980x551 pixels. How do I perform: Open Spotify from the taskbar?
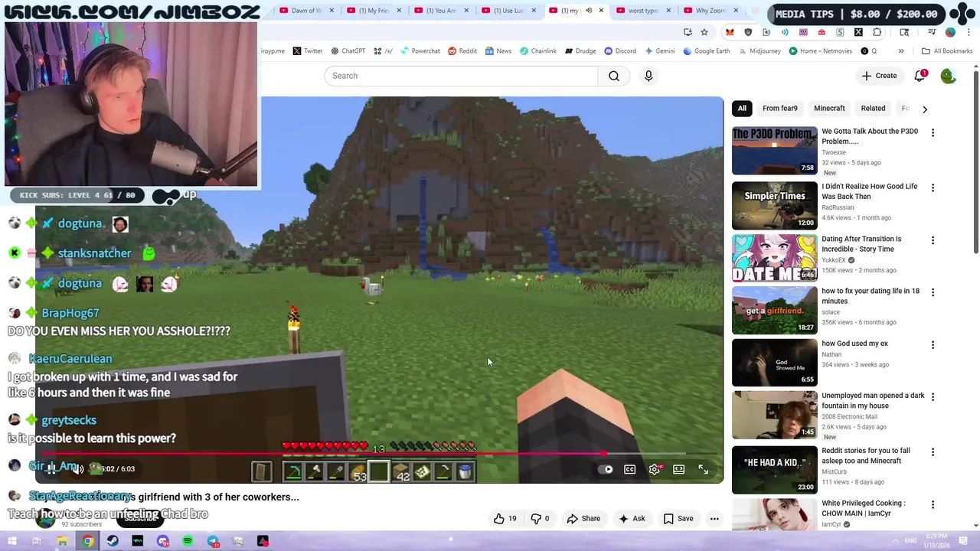coord(188,541)
